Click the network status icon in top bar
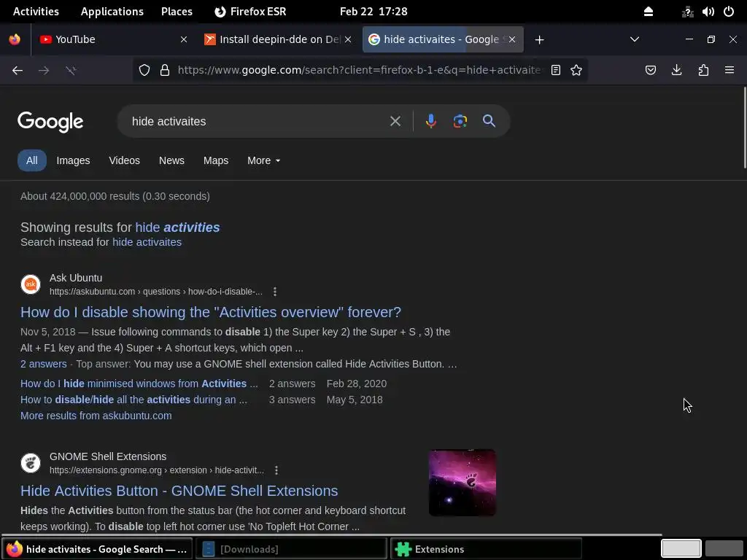The height and width of the screenshot is (560, 747). (x=687, y=12)
